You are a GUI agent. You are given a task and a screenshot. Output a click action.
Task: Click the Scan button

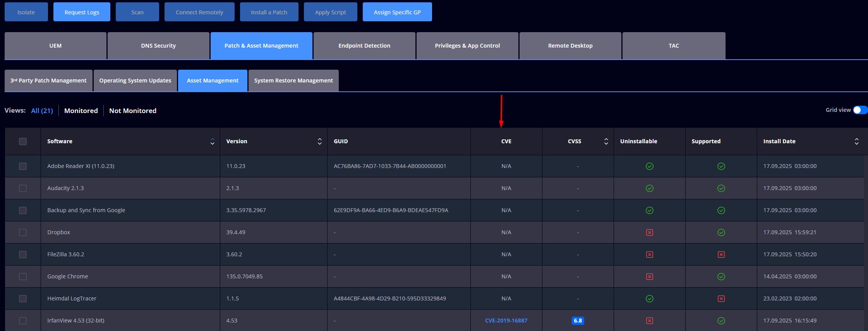(x=137, y=12)
